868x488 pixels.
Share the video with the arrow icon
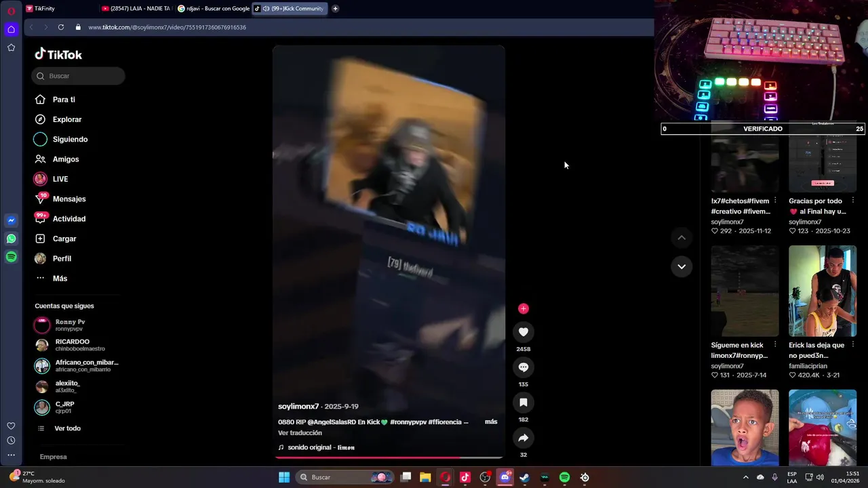click(x=523, y=438)
